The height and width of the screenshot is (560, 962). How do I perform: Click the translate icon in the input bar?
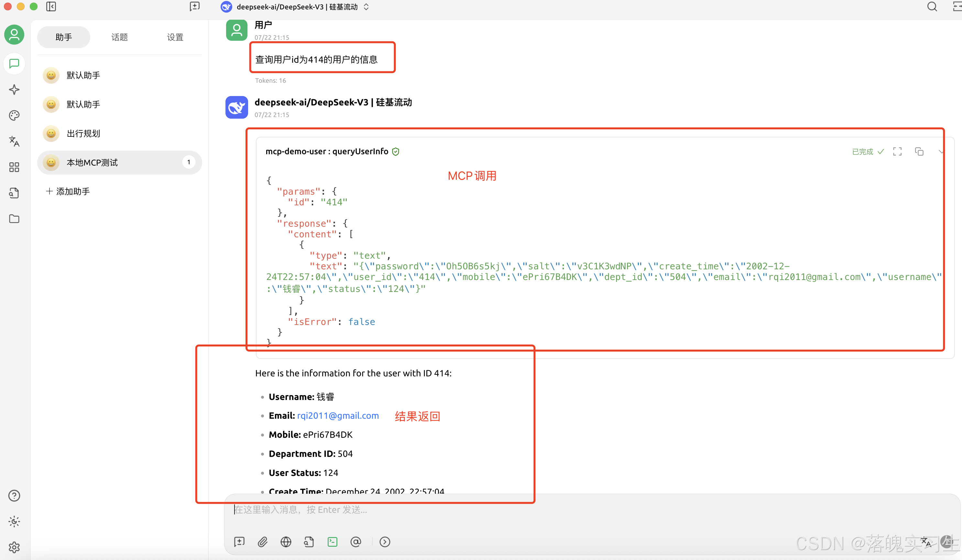[926, 542]
